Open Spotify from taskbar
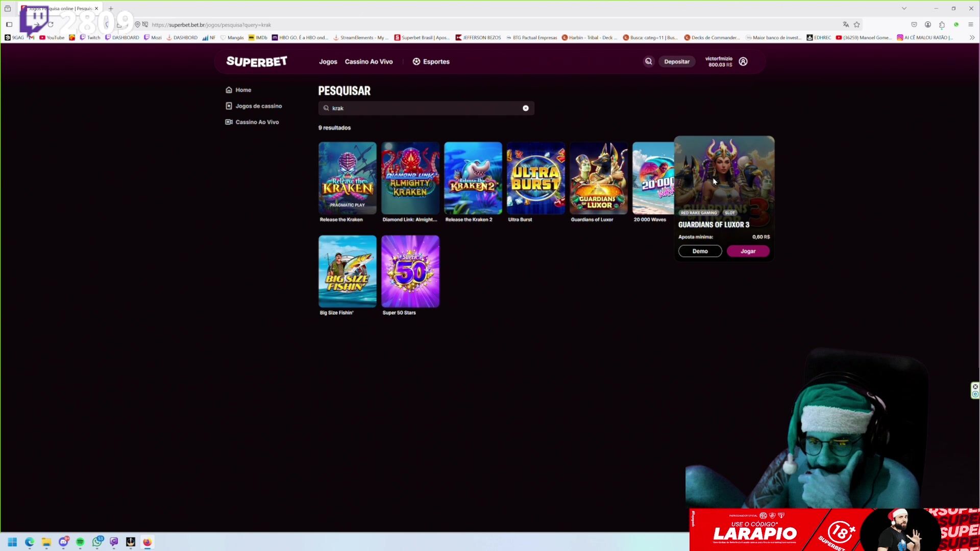The image size is (980, 551). point(80,542)
